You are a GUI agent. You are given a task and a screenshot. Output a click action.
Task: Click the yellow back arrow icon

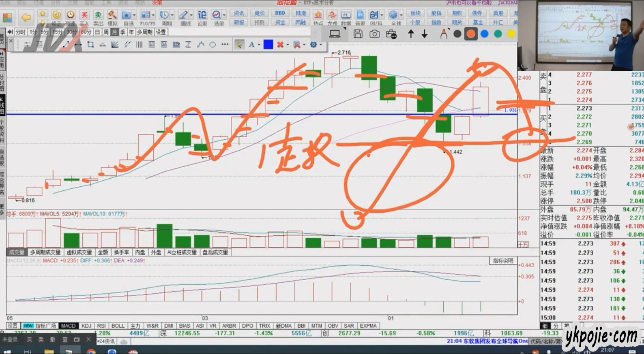26,17
